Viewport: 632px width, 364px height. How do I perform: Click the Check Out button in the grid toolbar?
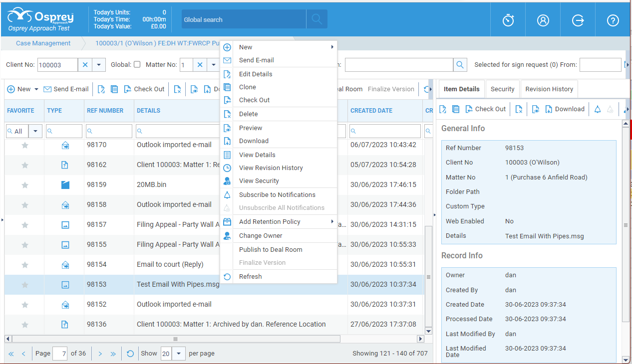click(x=144, y=89)
